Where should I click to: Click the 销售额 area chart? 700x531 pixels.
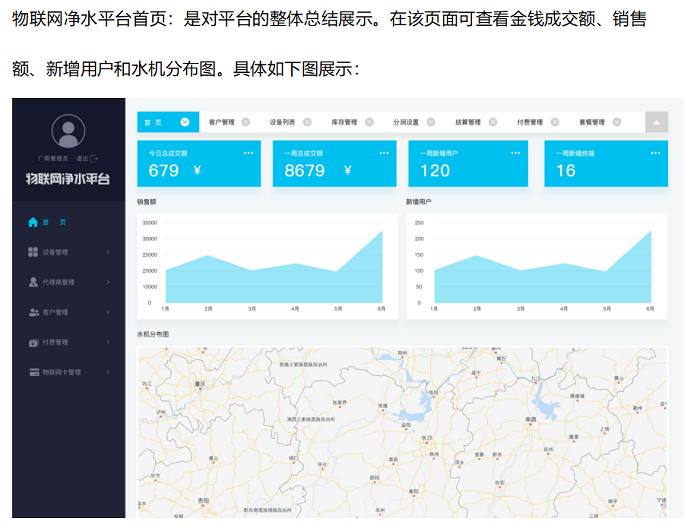click(x=267, y=266)
